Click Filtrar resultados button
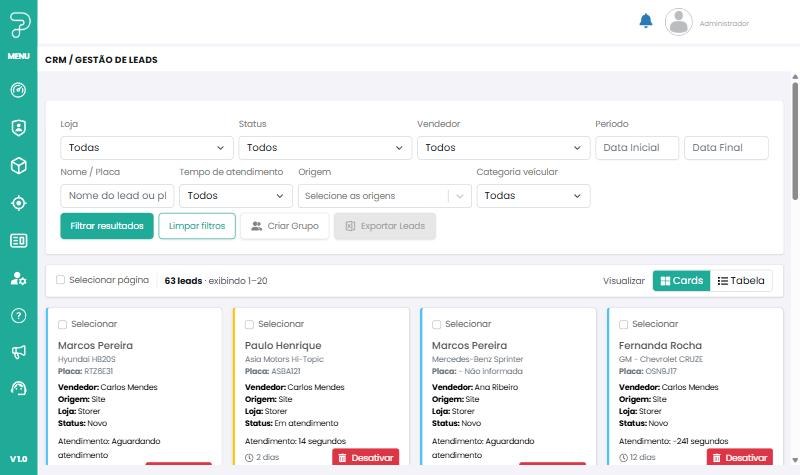The image size is (800, 475). 107,226
